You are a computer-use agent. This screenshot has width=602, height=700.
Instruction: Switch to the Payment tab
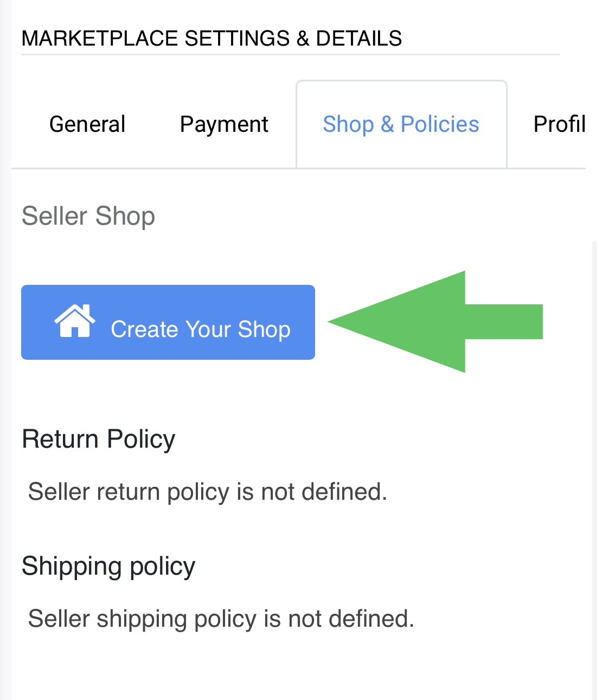pos(224,124)
